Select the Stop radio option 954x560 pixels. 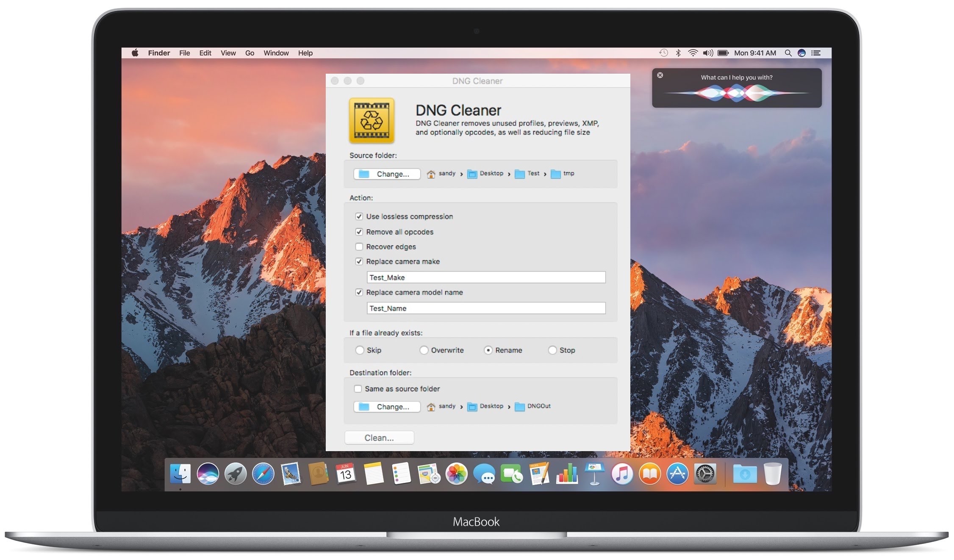(x=552, y=350)
